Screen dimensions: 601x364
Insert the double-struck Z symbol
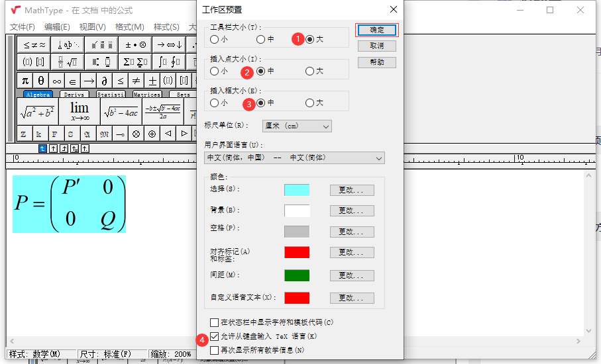[x=24, y=134]
